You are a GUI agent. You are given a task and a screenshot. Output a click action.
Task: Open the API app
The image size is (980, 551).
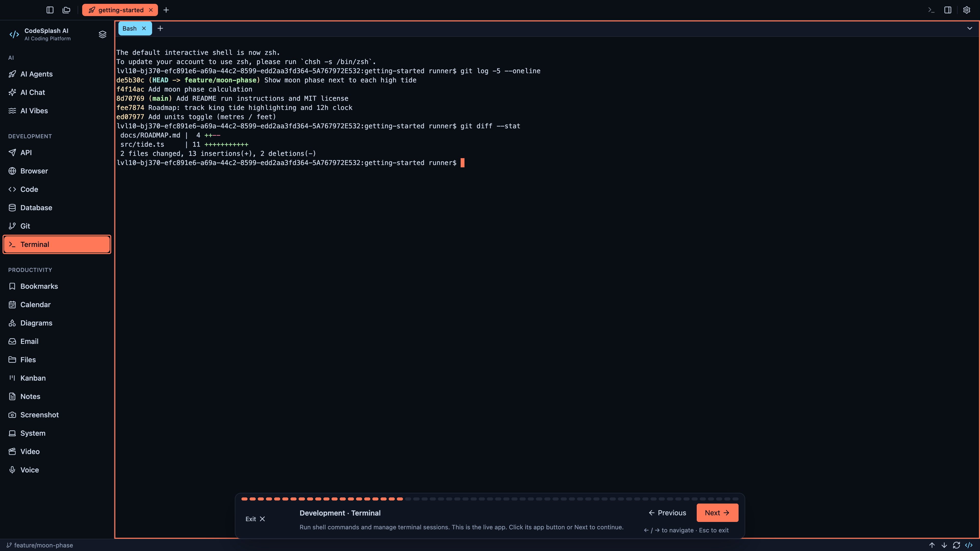click(57, 153)
